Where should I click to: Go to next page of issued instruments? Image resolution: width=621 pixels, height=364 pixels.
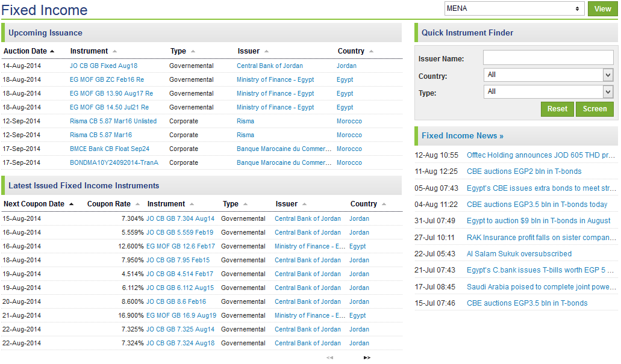(x=367, y=357)
